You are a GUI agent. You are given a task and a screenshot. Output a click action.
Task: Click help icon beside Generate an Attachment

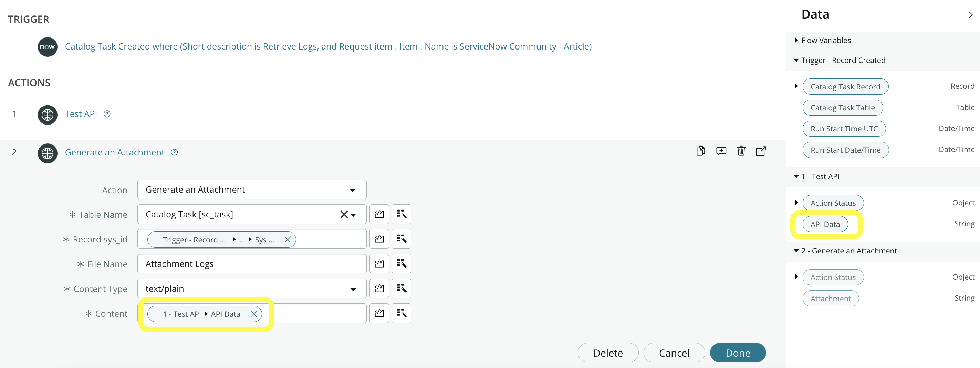[174, 152]
